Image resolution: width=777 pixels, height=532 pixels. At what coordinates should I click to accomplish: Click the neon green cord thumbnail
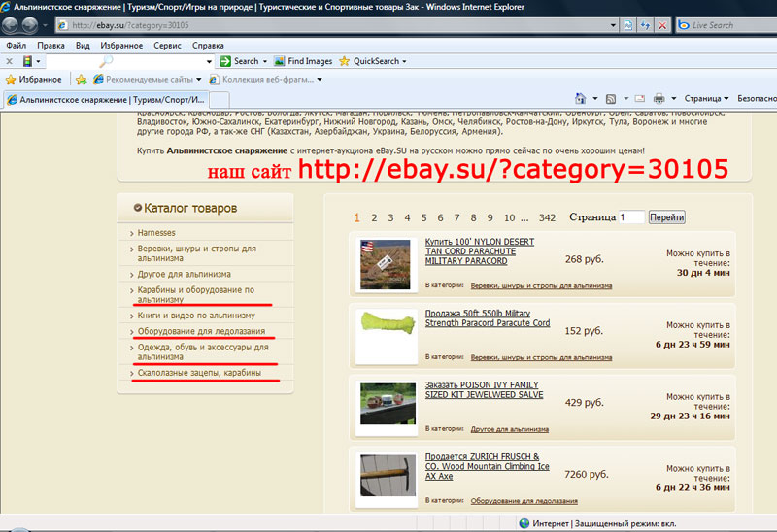pyautogui.click(x=388, y=322)
